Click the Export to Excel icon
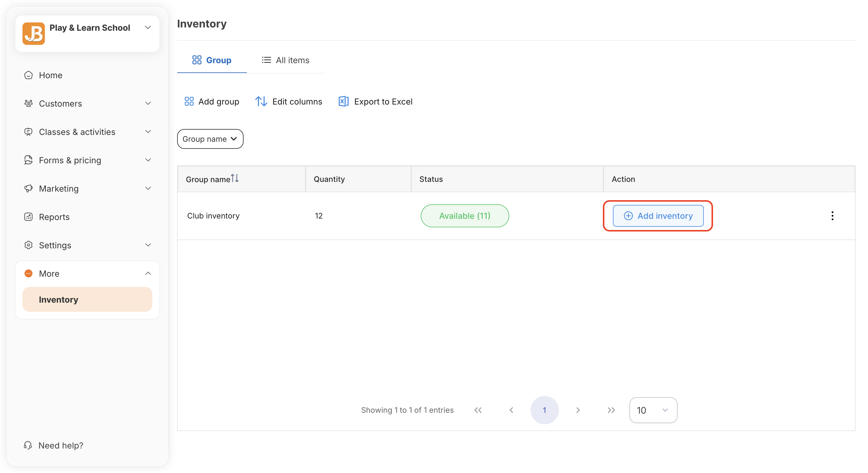 click(x=343, y=101)
